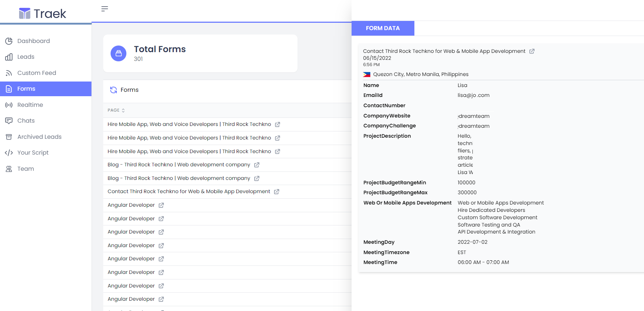Open external link icon in Form Data panel title

click(x=532, y=51)
